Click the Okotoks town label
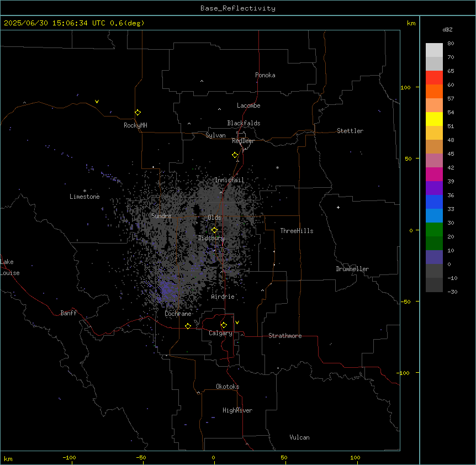This screenshot has height=465, width=476. tap(228, 387)
